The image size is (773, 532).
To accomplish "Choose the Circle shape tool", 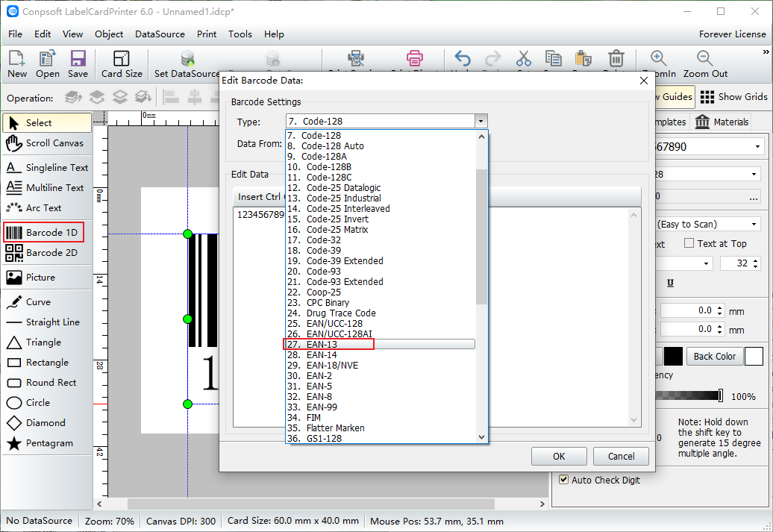I will (47, 403).
